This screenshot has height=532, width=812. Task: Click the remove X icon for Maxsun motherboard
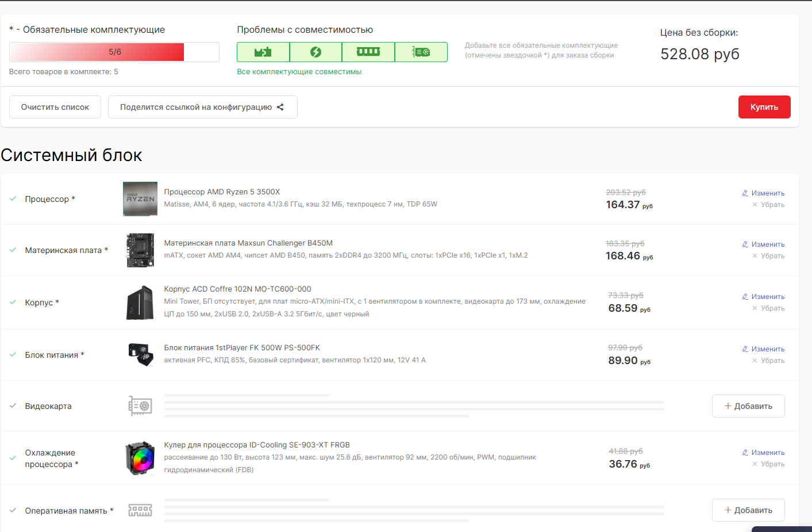pos(755,256)
